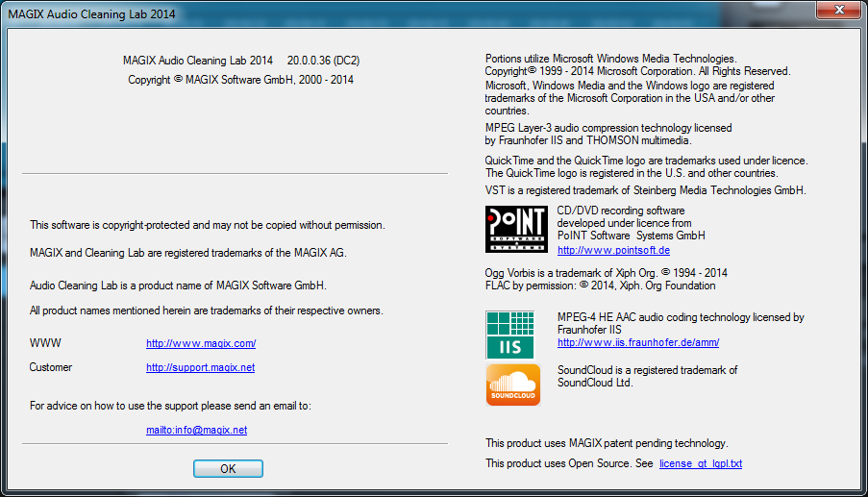Click 'MPEG Layer-3 audio compression technology licensed' text
The height and width of the screenshot is (497, 868).
608,128
